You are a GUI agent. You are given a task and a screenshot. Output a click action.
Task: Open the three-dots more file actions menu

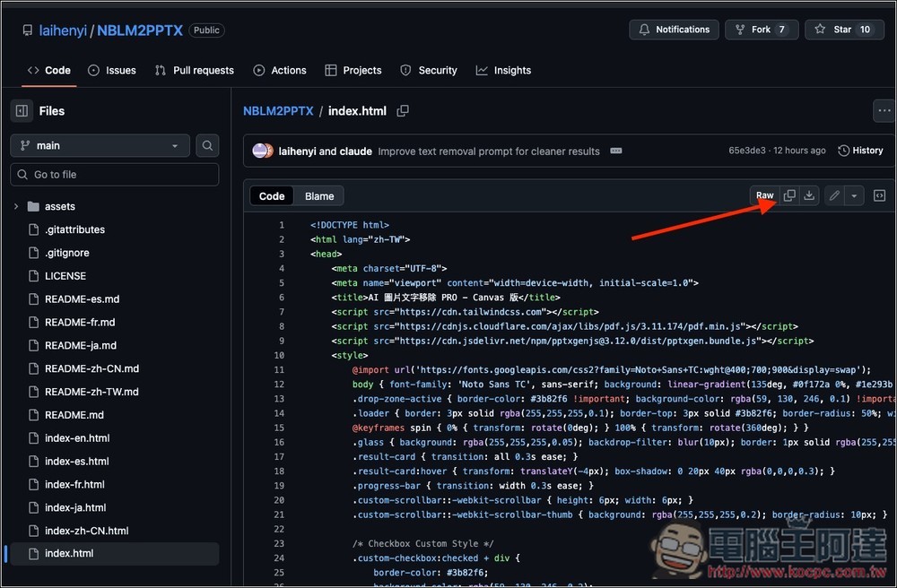click(x=884, y=111)
